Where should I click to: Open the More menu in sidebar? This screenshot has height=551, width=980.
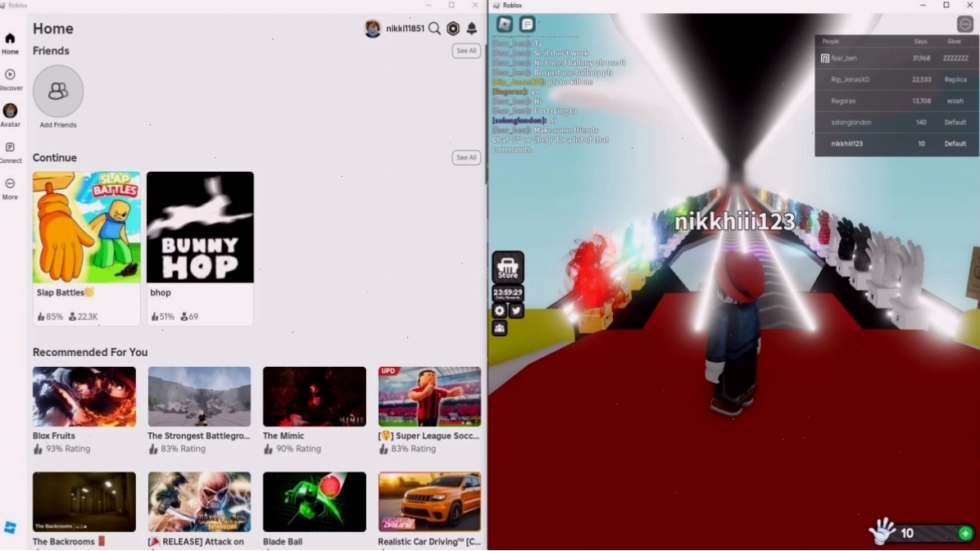click(x=10, y=188)
